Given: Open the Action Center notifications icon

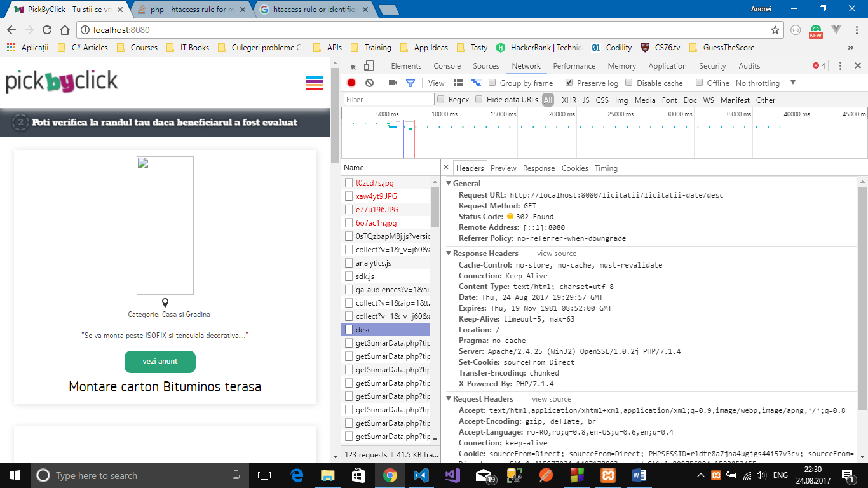Looking at the screenshot, I should point(848,475).
